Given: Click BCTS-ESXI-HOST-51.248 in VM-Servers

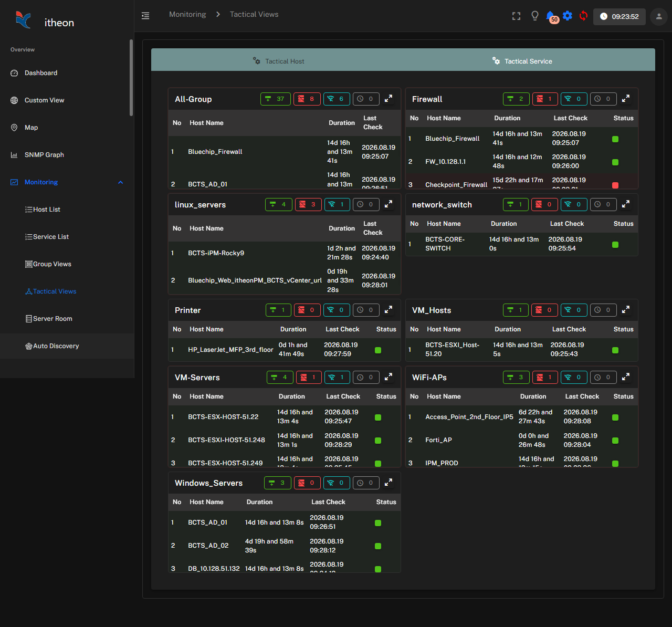Looking at the screenshot, I should [x=226, y=440].
